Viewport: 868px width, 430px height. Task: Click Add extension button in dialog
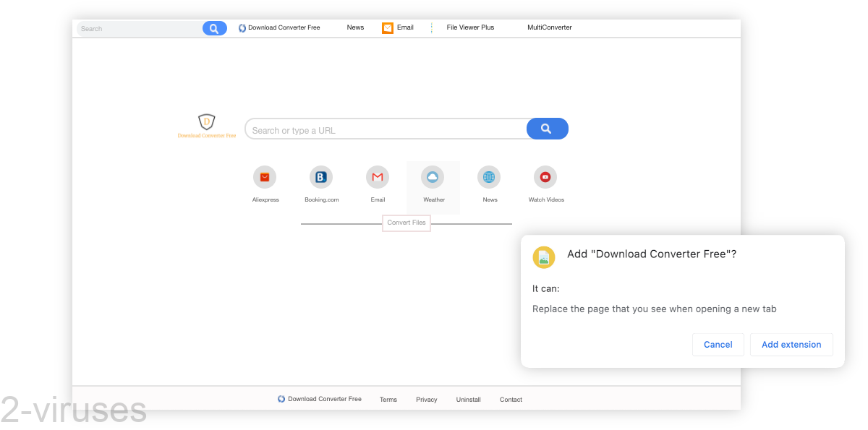coord(791,345)
